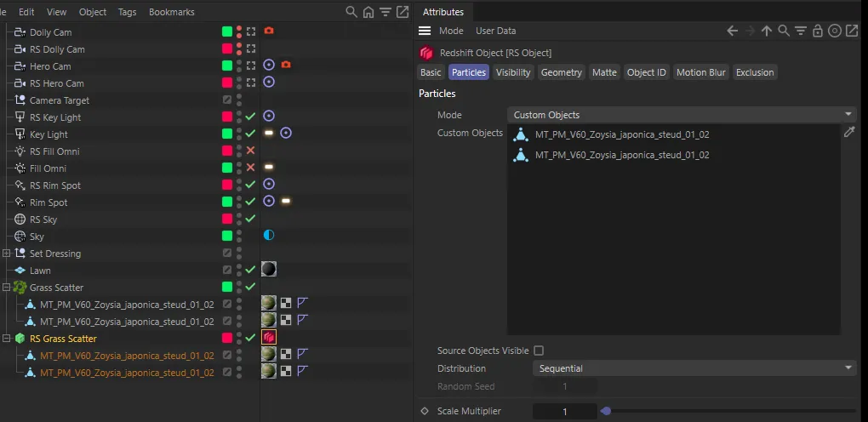The image size is (868, 422).
Task: Click the target tag on RS Rim Spot
Action: point(268,185)
